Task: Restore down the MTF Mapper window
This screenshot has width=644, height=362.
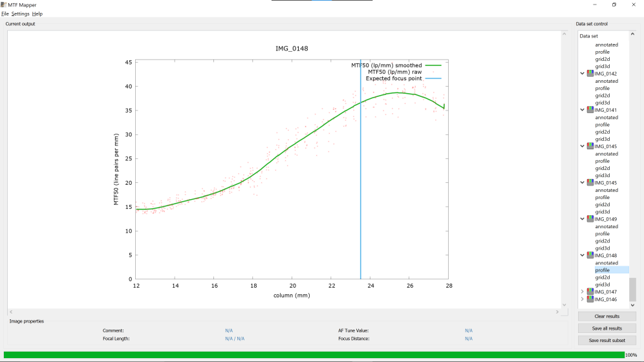Action: (614, 5)
